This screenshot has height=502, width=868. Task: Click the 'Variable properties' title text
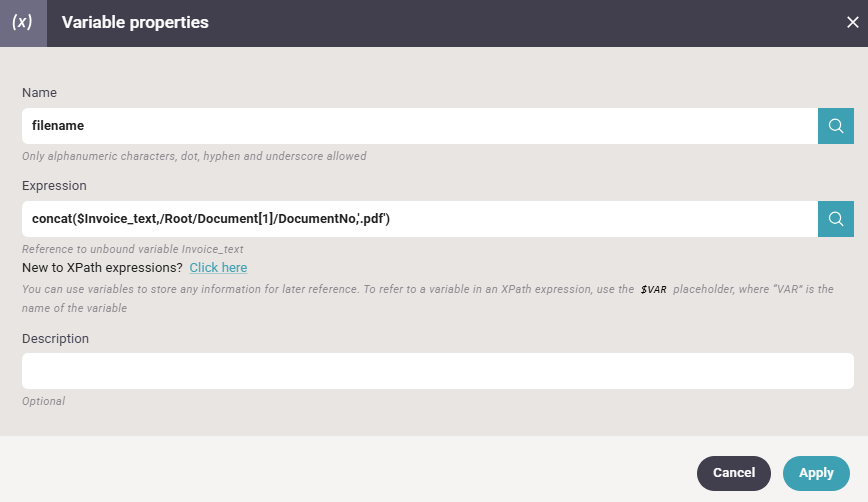pyautogui.click(x=135, y=23)
